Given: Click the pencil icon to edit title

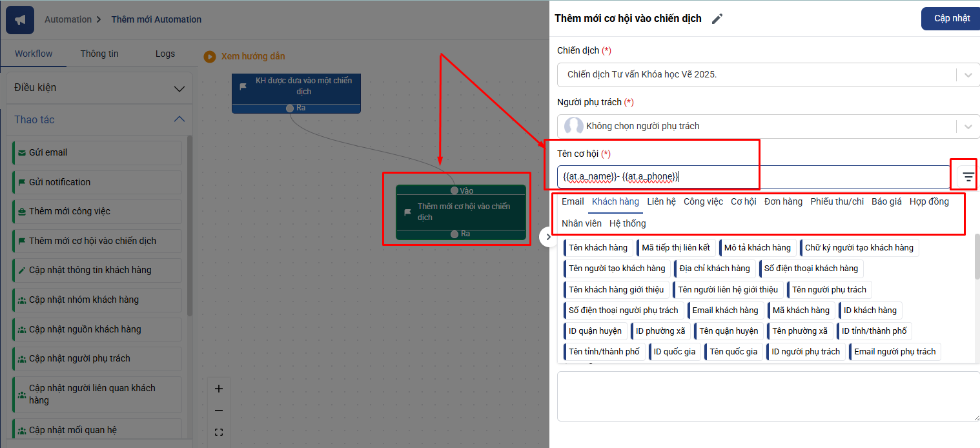Looking at the screenshot, I should click(717, 19).
